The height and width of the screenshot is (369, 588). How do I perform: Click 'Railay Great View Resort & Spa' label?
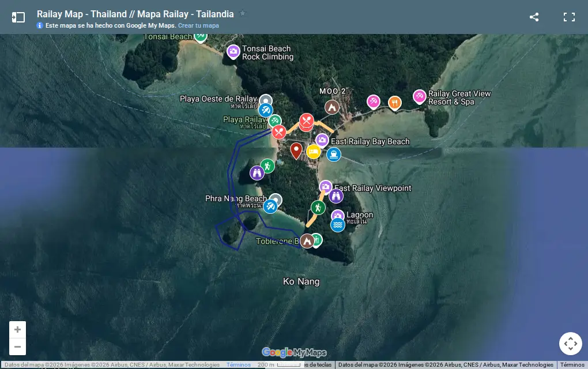(459, 98)
